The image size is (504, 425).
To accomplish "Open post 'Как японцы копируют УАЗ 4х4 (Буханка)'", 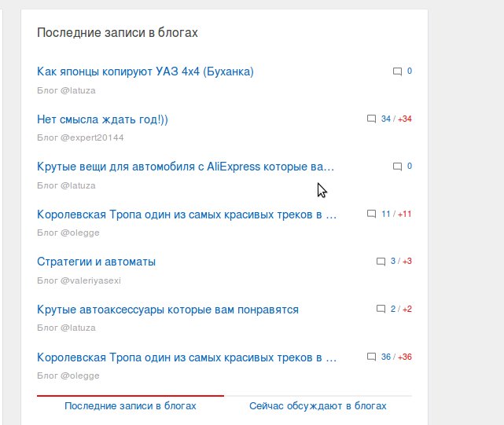I will coord(145,71).
